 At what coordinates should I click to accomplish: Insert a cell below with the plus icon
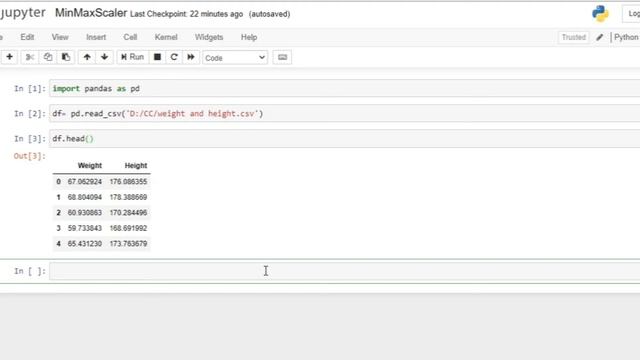tap(9, 57)
